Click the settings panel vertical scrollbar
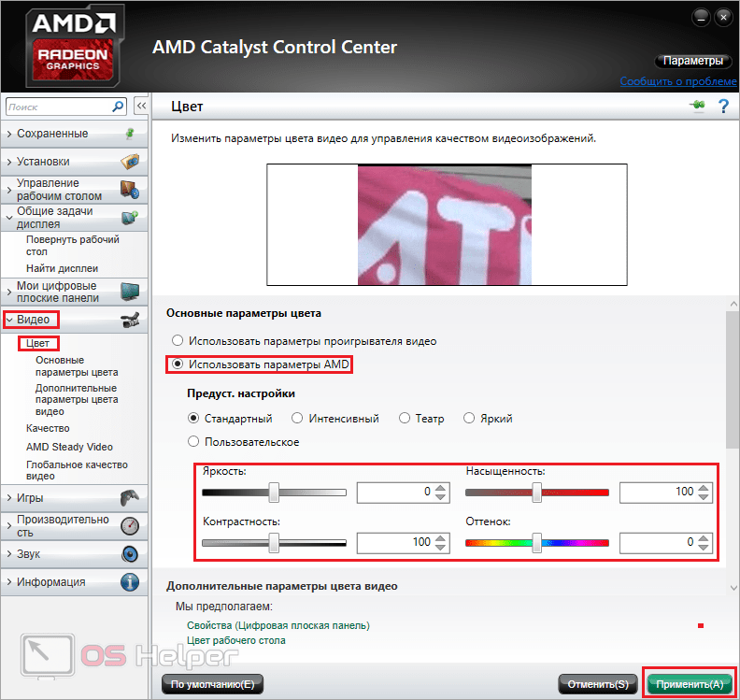This screenshot has width=740, height=700. tap(733, 380)
